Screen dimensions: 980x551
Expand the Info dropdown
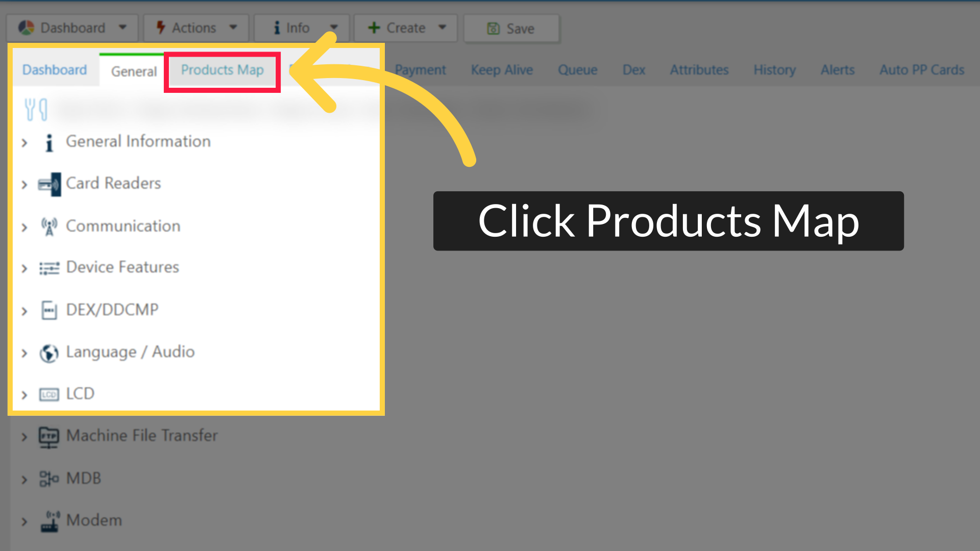point(301,28)
